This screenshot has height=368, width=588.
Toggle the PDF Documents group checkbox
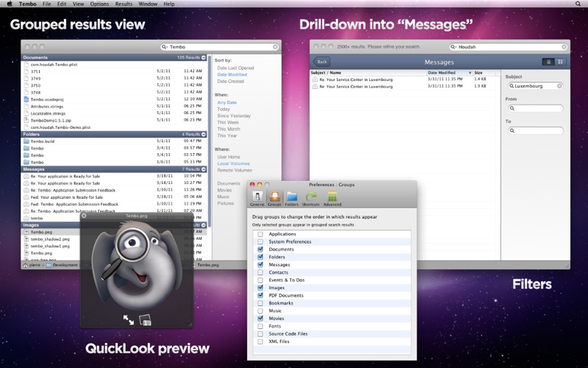260,296
